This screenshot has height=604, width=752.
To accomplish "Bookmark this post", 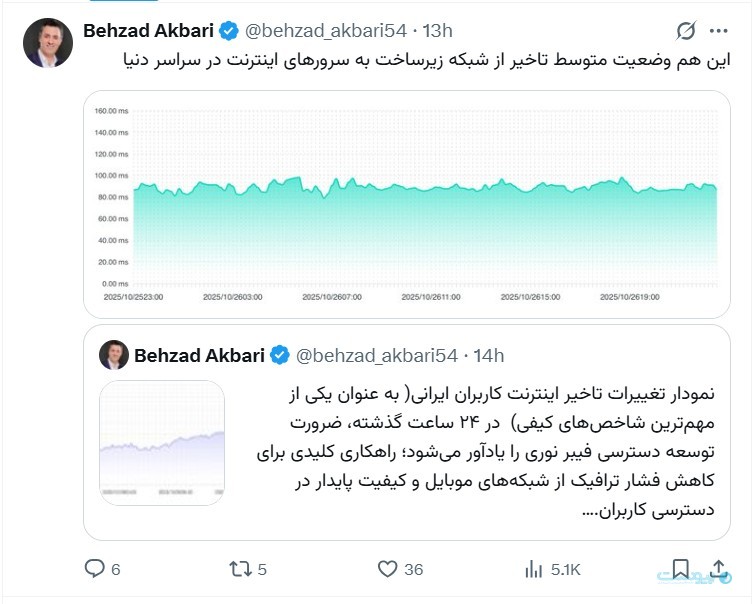I will pyautogui.click(x=680, y=568).
